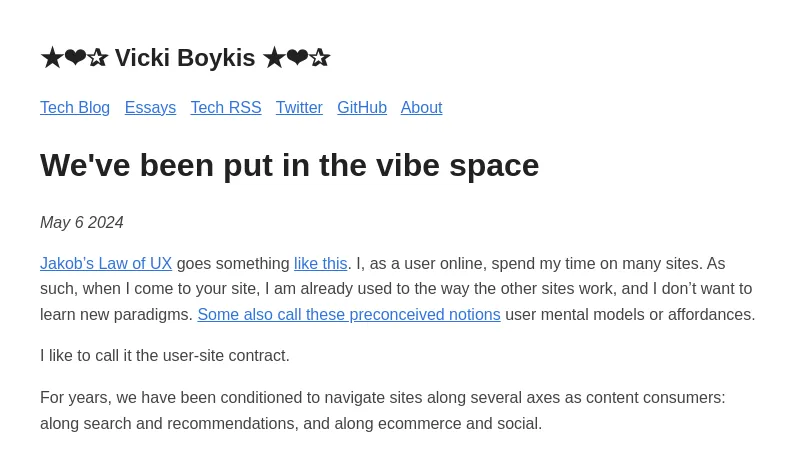Visit the Twitter link in navigation
This screenshot has height=450, width=800.
(299, 108)
